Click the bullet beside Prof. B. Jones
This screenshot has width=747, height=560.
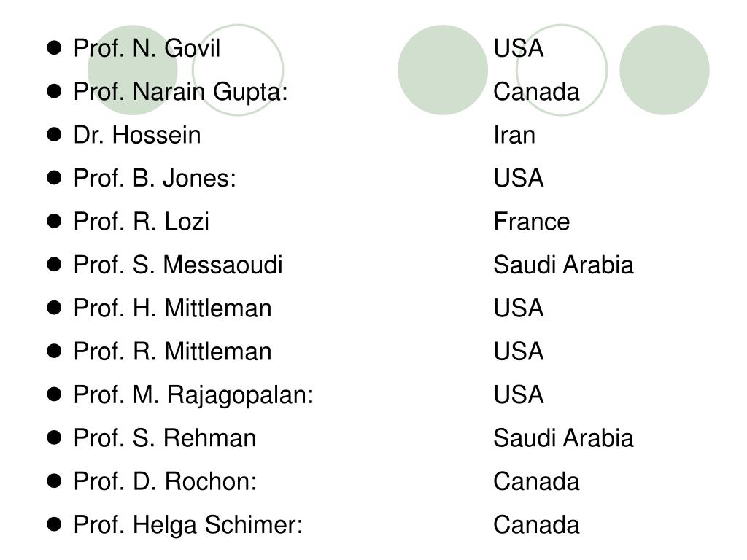pyautogui.click(x=54, y=178)
